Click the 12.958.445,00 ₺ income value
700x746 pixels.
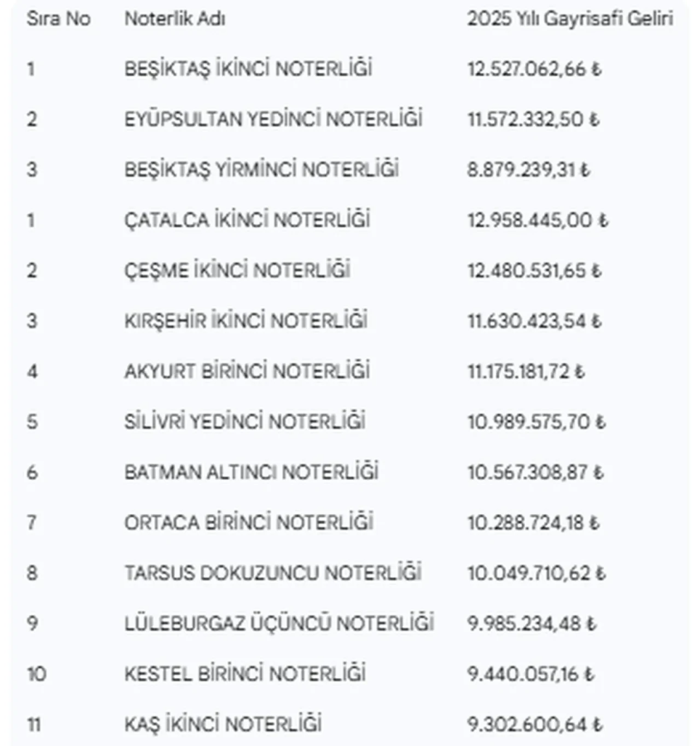coord(537,220)
